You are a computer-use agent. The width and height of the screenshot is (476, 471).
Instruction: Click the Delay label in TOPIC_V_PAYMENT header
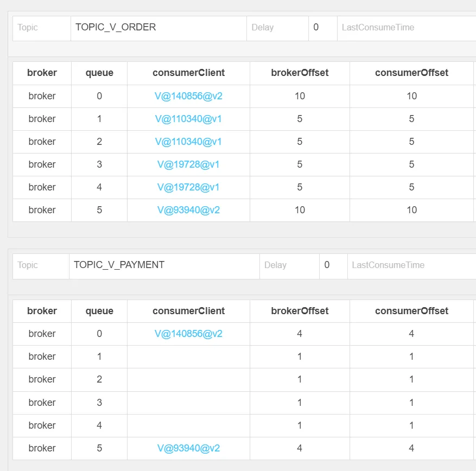coord(275,265)
